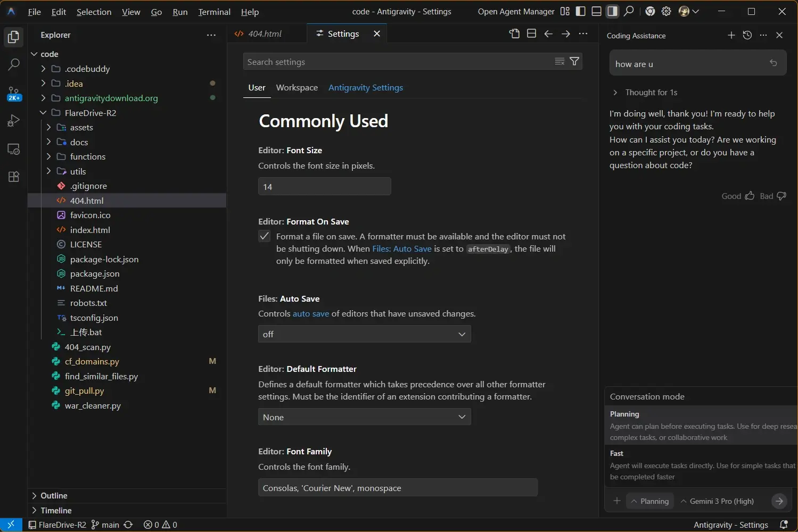Click Open Agent Manager button

click(516, 12)
